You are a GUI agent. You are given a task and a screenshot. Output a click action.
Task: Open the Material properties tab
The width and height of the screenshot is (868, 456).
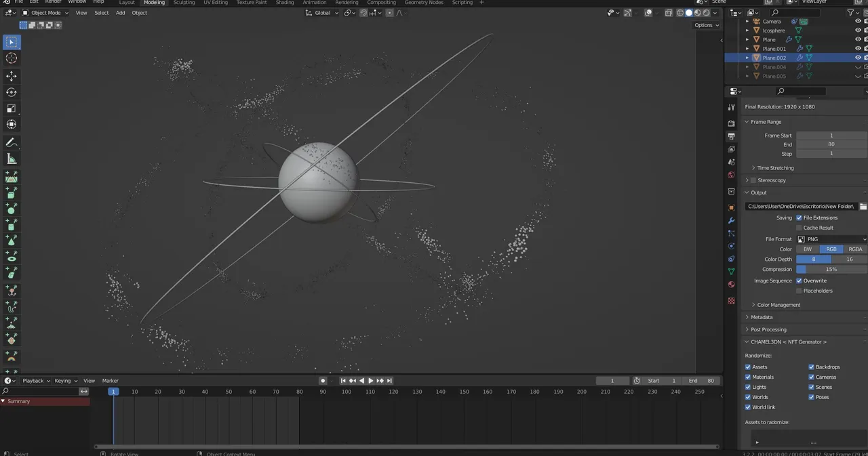pyautogui.click(x=731, y=285)
